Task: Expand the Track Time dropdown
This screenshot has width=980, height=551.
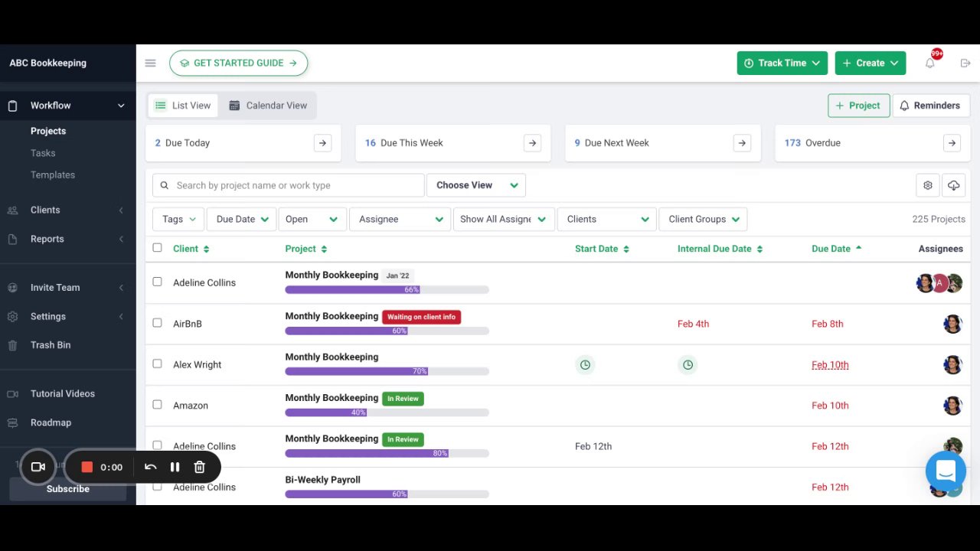Action: point(782,63)
